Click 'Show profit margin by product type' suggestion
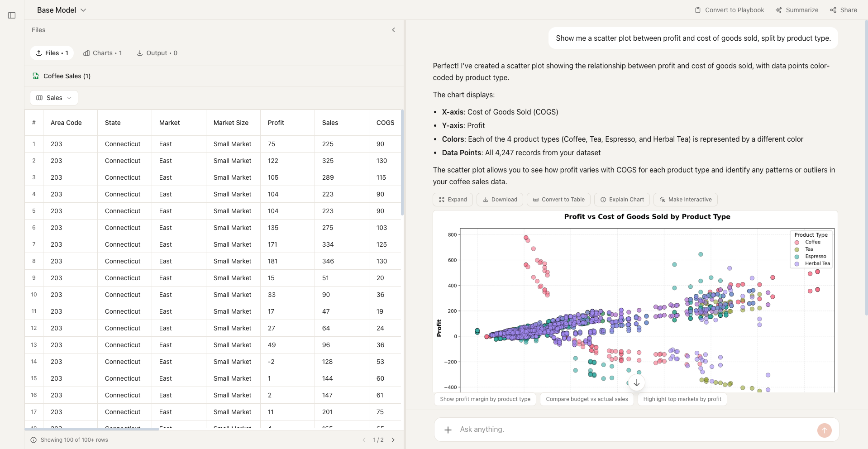 [485, 399]
